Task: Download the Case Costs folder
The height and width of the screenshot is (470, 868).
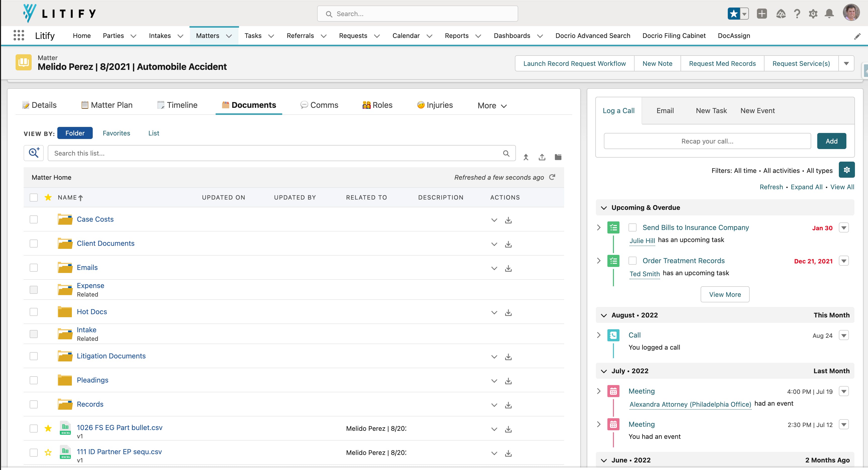Action: click(508, 220)
